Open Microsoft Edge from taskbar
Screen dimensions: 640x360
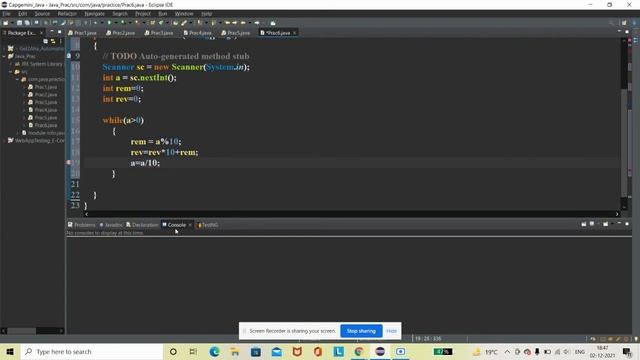coord(214,351)
